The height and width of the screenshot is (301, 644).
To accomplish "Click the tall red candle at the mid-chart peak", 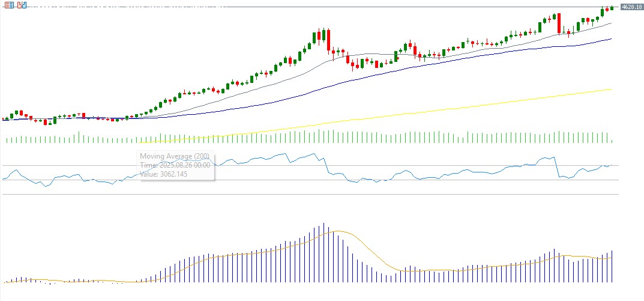I will 328,40.
